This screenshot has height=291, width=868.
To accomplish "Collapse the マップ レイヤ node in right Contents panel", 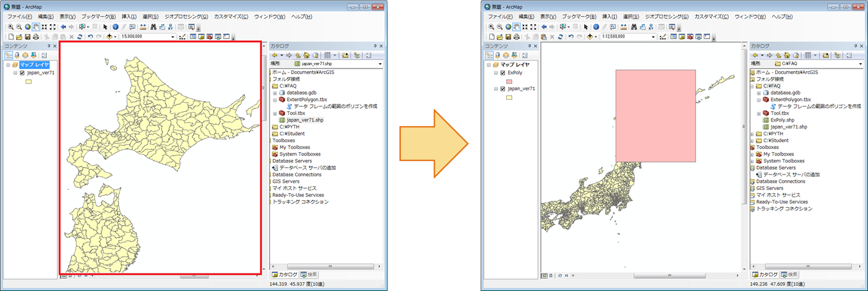I will tap(489, 65).
